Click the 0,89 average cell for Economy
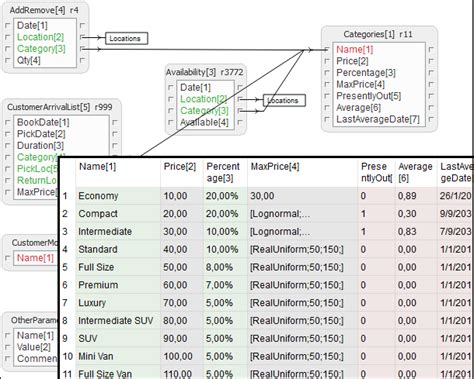Image resolution: width=474 pixels, height=379 pixels. click(x=416, y=196)
